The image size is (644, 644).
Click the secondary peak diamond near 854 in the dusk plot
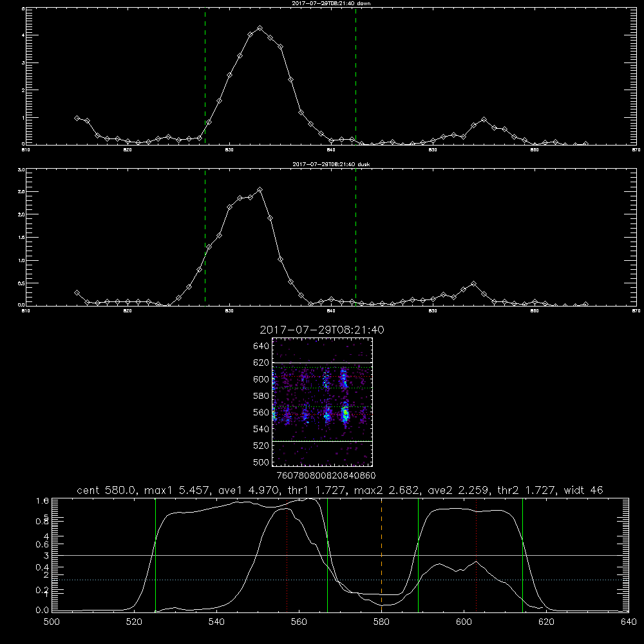[x=473, y=284]
